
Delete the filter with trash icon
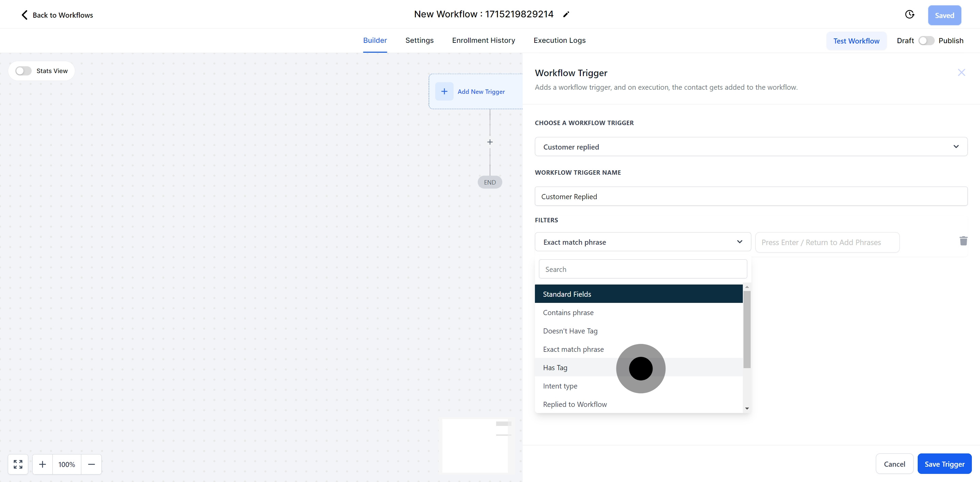pos(963,241)
